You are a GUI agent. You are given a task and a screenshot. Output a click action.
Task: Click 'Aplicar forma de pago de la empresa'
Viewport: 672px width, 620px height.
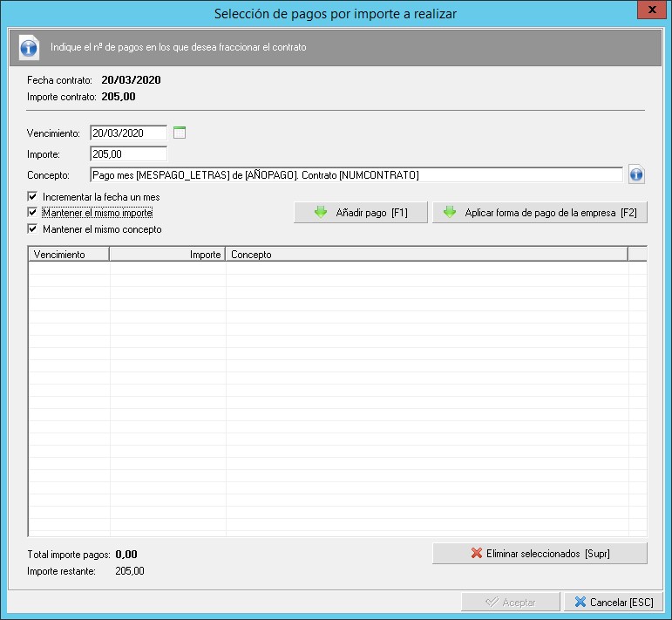pyautogui.click(x=540, y=213)
